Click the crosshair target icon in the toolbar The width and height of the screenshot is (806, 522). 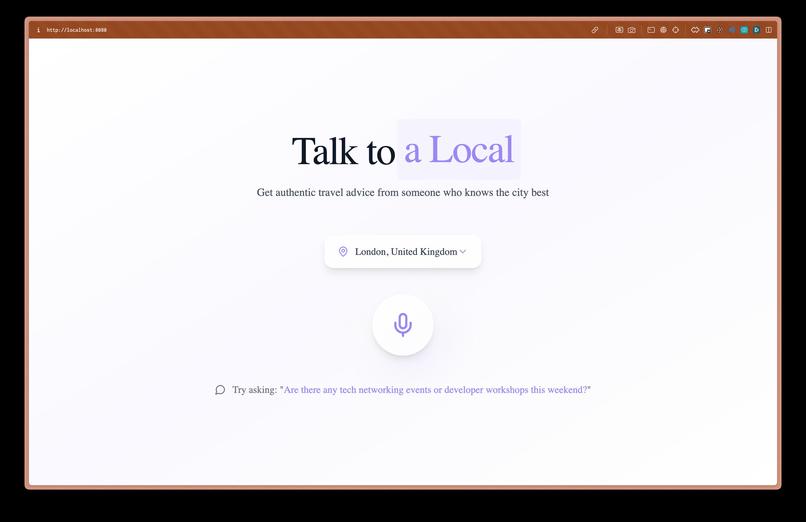coord(675,30)
